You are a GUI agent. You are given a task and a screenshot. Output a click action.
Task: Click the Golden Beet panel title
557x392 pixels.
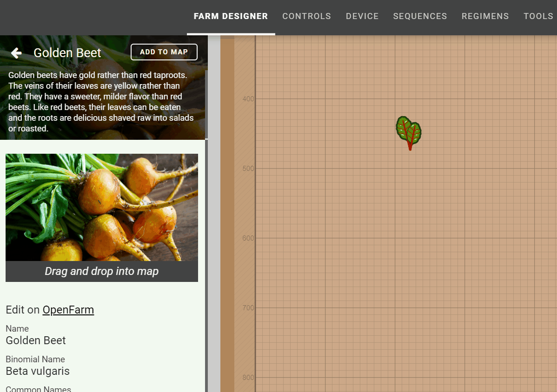[x=67, y=53]
